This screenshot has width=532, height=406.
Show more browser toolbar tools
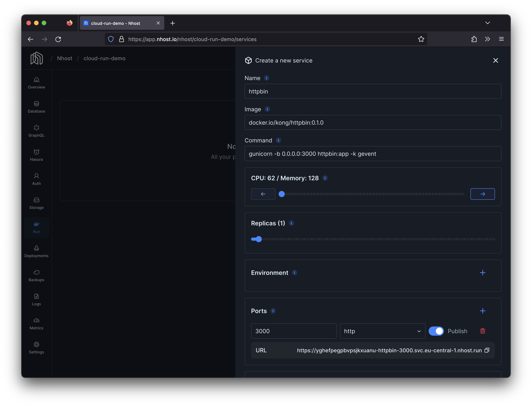tap(487, 39)
